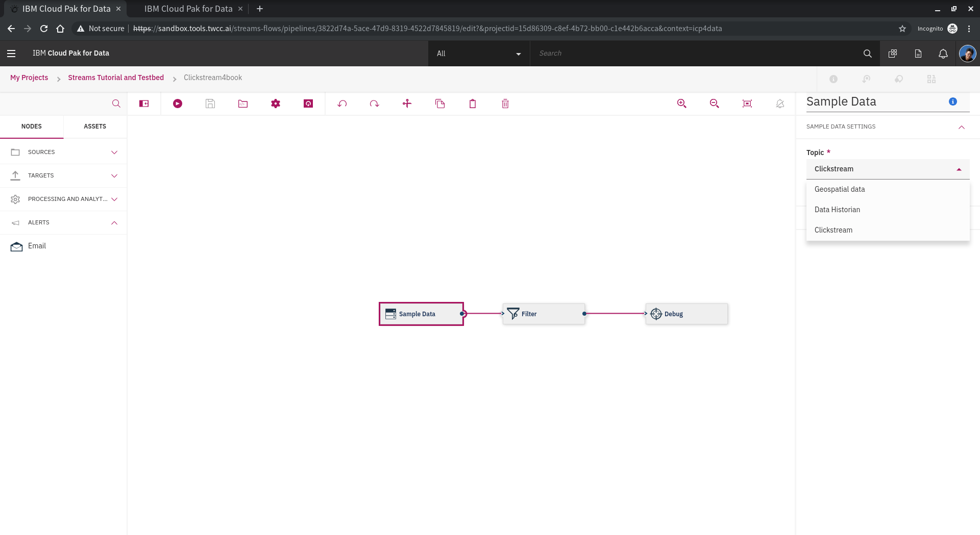Click the Clickstream4book breadcrumb text
The height and width of the screenshot is (535, 980).
click(213, 78)
